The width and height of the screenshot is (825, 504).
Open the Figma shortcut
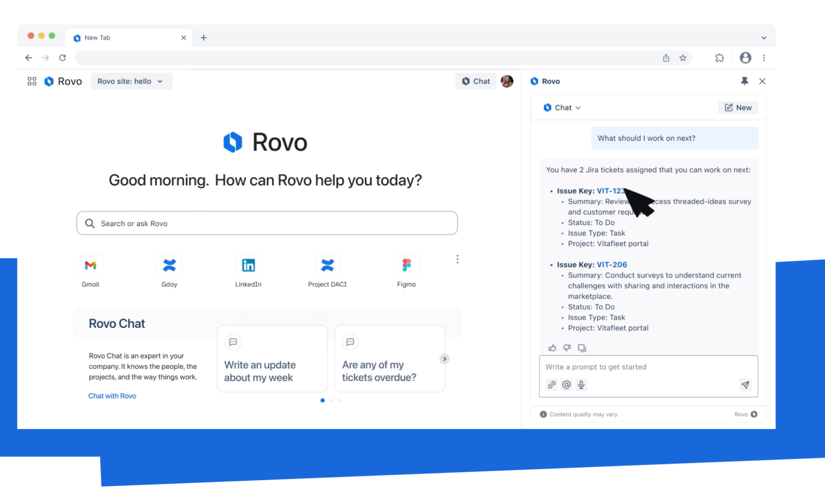coord(406,272)
